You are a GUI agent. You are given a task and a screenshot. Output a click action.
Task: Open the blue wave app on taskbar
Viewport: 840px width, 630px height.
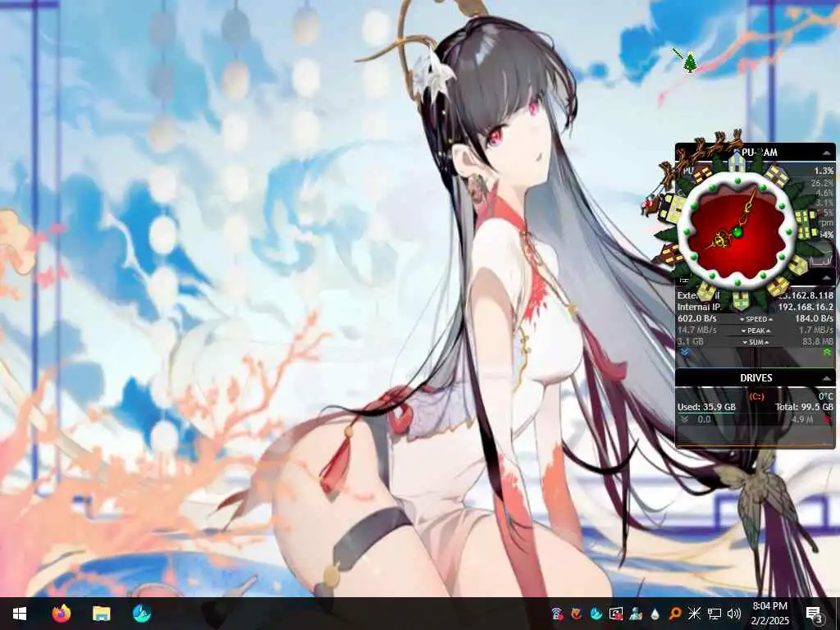coord(141,614)
